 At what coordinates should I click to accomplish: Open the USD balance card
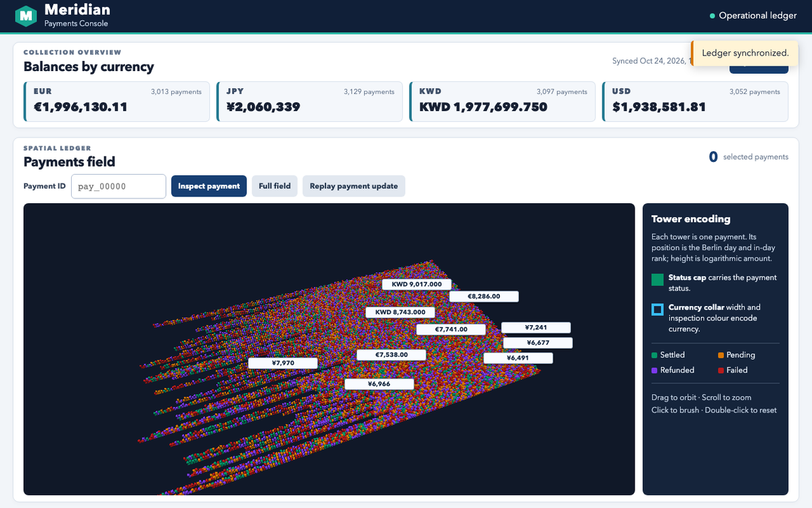tap(695, 102)
